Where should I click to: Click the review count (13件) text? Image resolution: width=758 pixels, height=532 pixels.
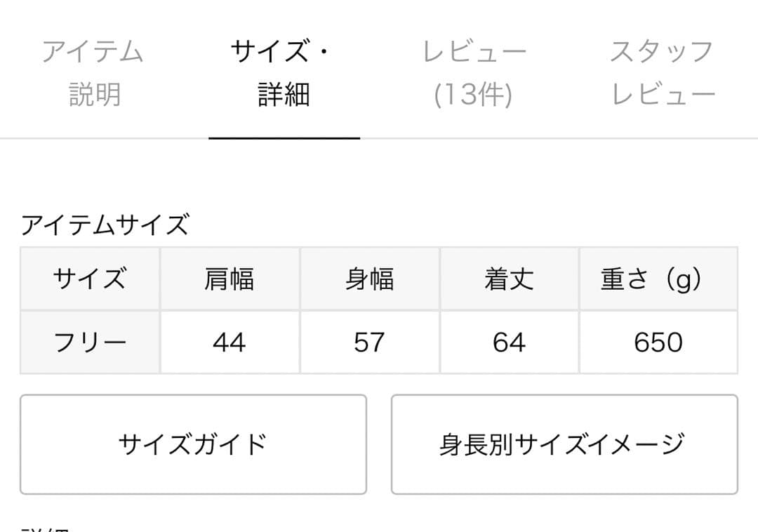pos(474,95)
